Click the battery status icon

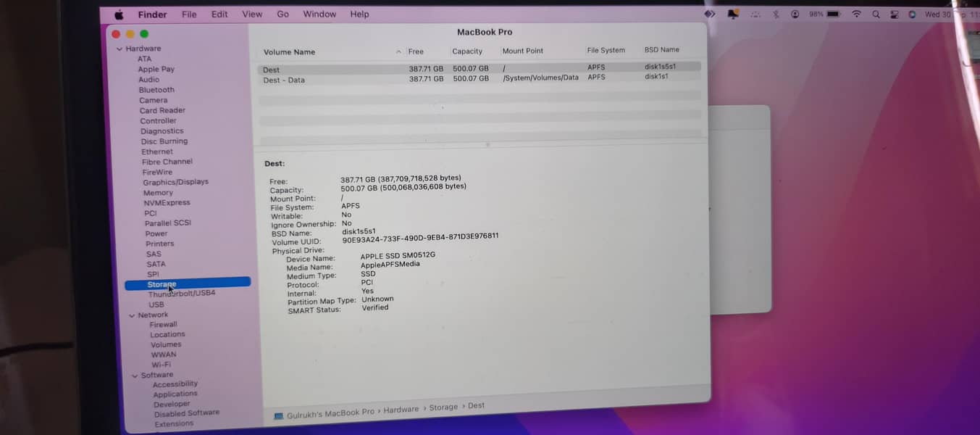pyautogui.click(x=834, y=14)
